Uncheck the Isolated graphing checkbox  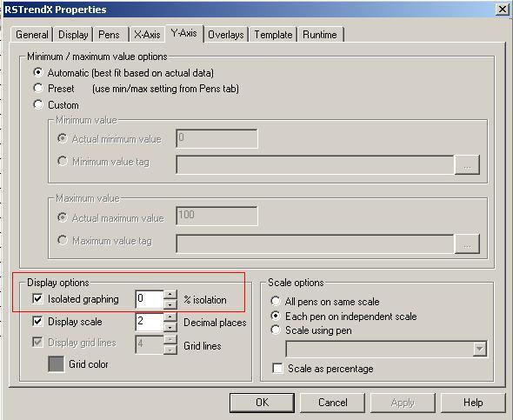pos(37,298)
